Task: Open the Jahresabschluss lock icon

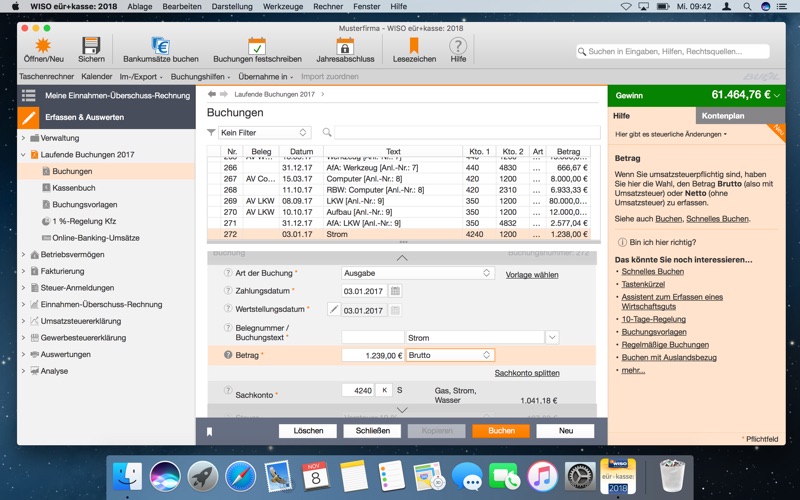Action: (x=345, y=45)
